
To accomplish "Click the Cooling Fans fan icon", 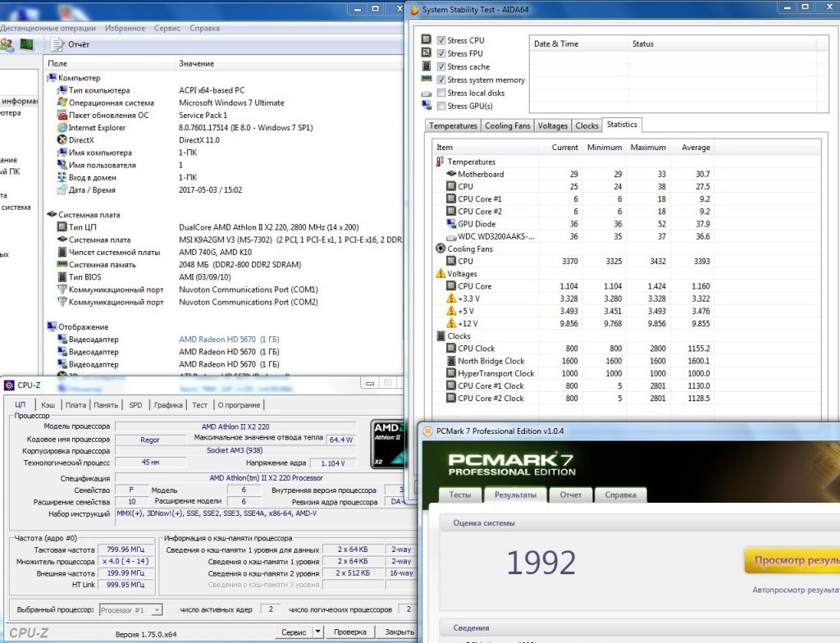I will coord(441,248).
